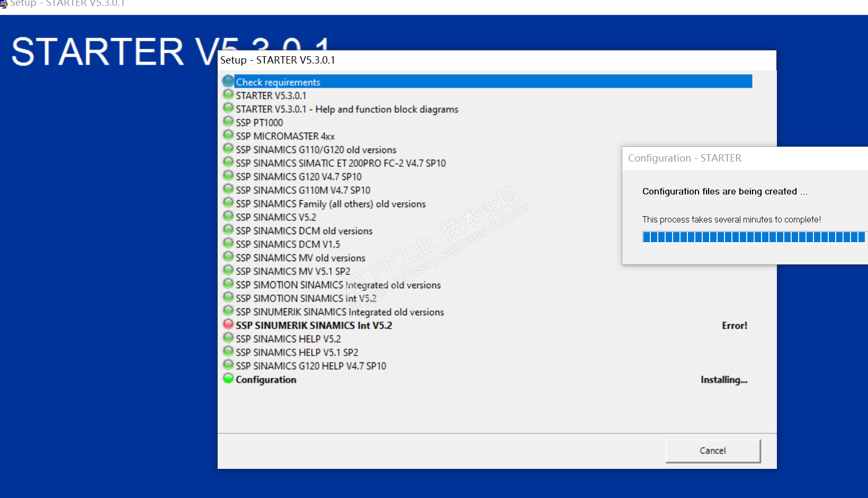Click bright green icon beside Configuration
868x498 pixels.
[x=228, y=378]
